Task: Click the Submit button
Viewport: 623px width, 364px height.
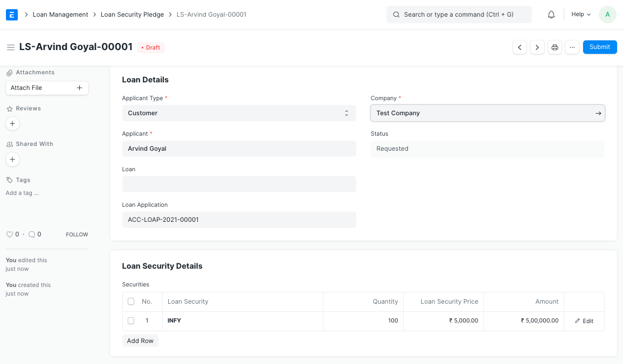Action: tap(599, 47)
